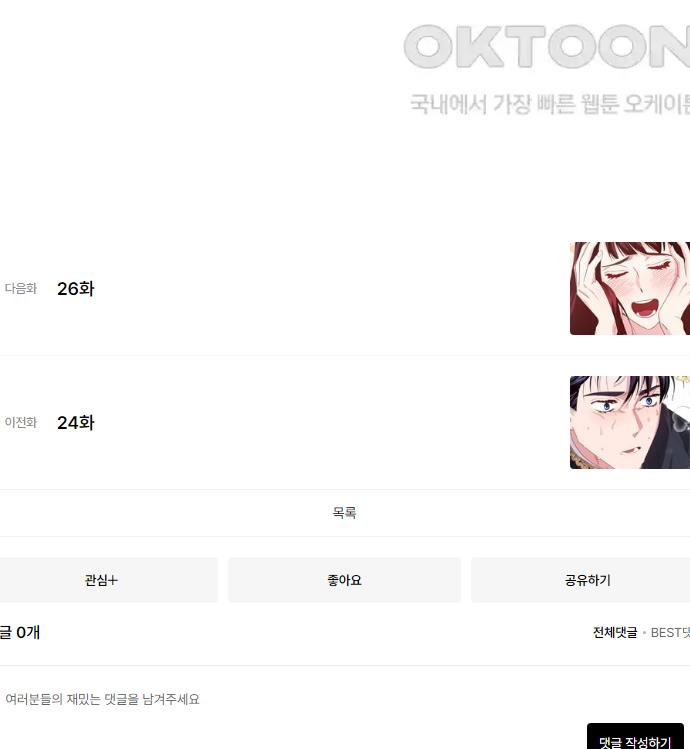Switch to 전체댓글 comments tab
Screen dimensions: 690x749
pos(615,632)
